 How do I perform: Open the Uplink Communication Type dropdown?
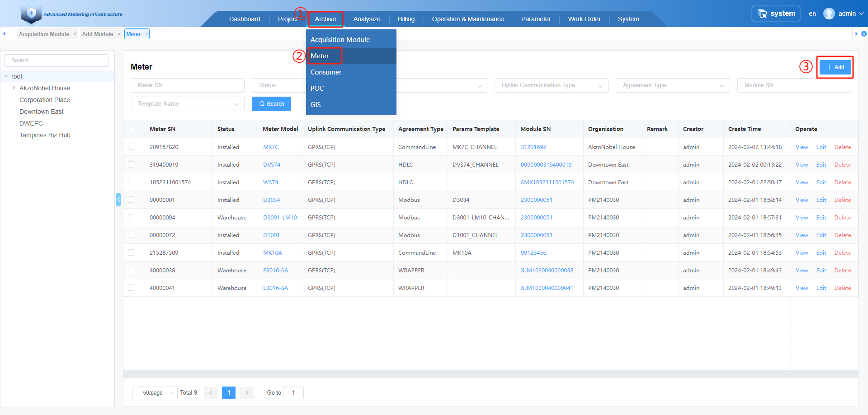(x=552, y=85)
